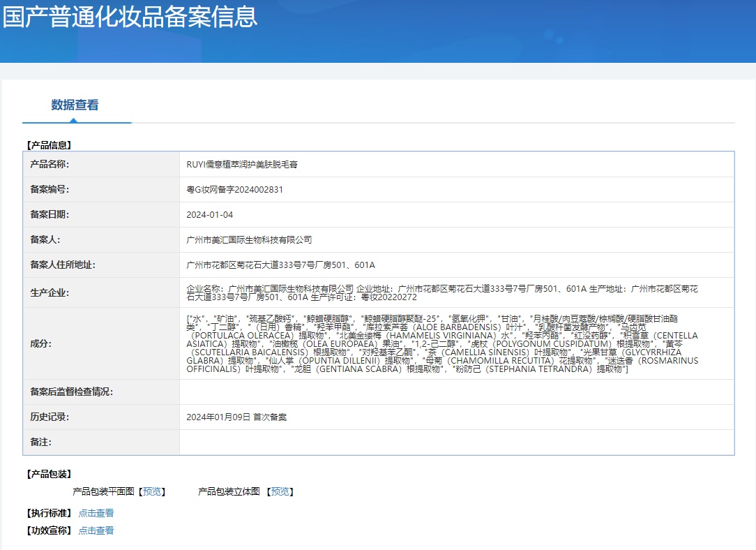Click the 成分 row label

[41, 343]
